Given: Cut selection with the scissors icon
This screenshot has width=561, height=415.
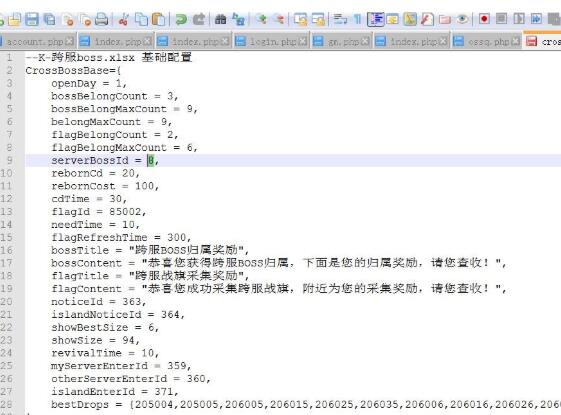Looking at the screenshot, I should tap(123, 19).
